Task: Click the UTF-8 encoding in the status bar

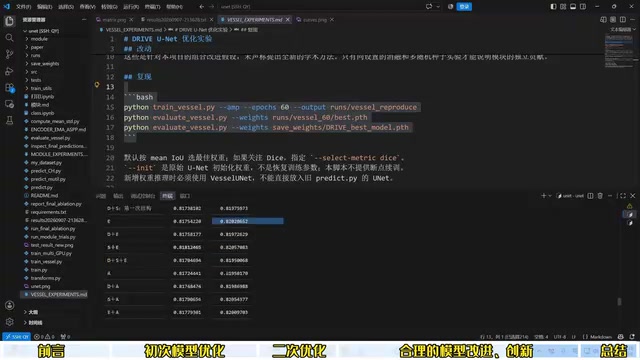Action: point(560,337)
